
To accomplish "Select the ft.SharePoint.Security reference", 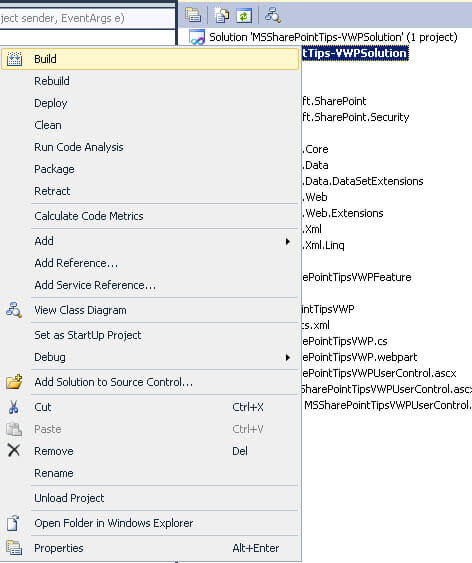I will [355, 117].
